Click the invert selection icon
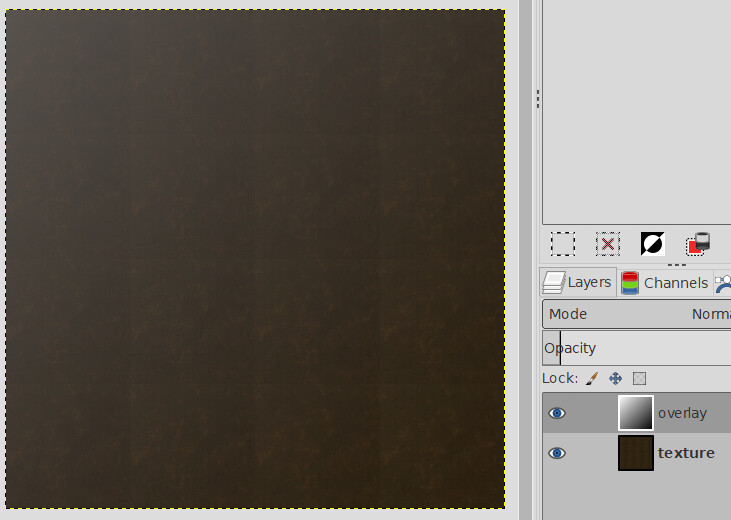Screen dimensions: 731x520 (x=653, y=243)
